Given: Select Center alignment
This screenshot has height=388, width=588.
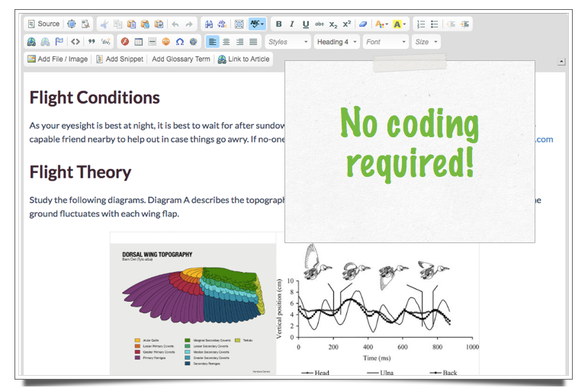Looking at the screenshot, I should 227,42.
